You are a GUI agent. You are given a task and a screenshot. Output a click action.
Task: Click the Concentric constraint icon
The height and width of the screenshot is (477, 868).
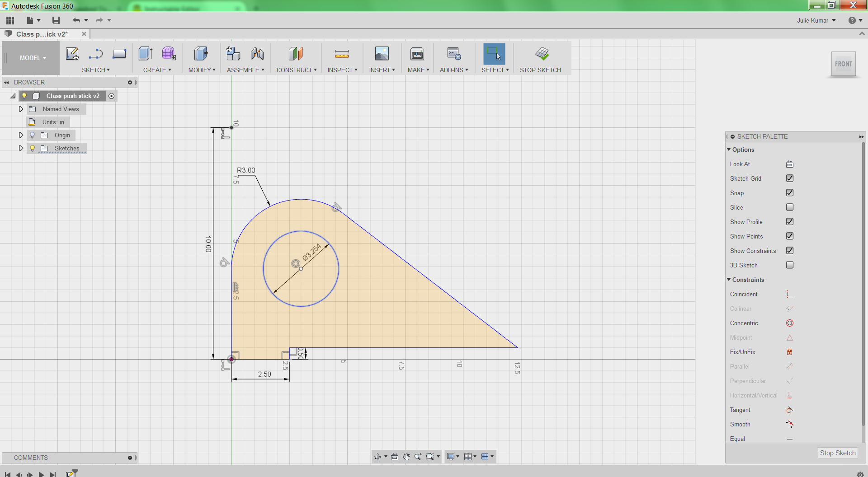790,323
